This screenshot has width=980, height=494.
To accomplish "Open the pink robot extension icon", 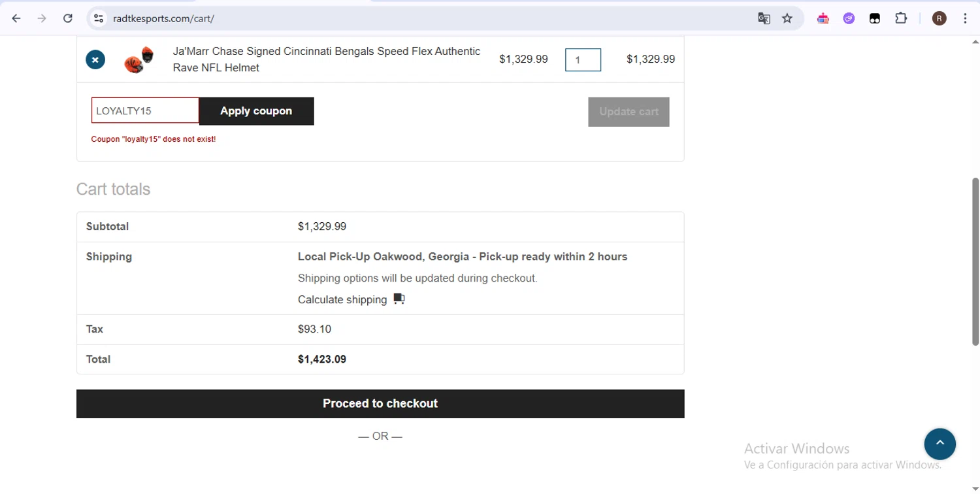I will pos(823,18).
